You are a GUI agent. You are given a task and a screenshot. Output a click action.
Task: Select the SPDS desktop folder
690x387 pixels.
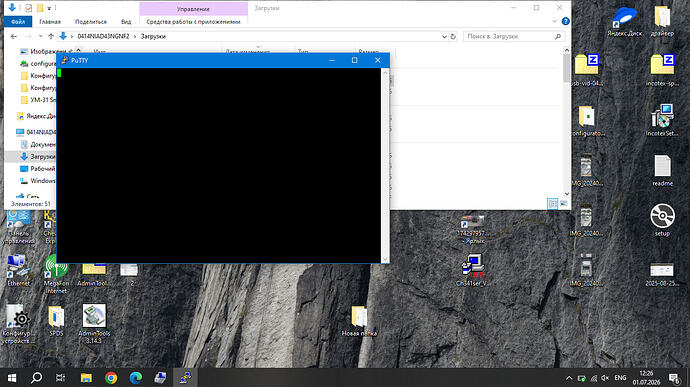56,321
